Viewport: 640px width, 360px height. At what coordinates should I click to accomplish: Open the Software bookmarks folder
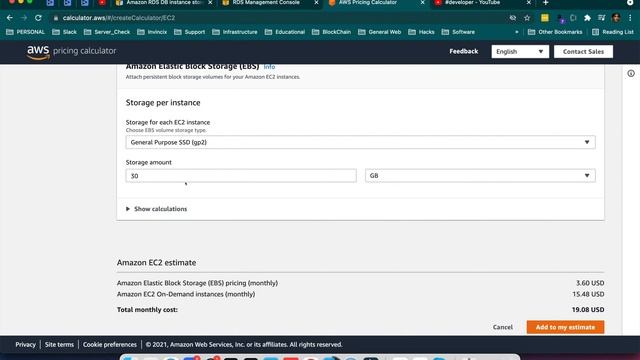(458, 32)
